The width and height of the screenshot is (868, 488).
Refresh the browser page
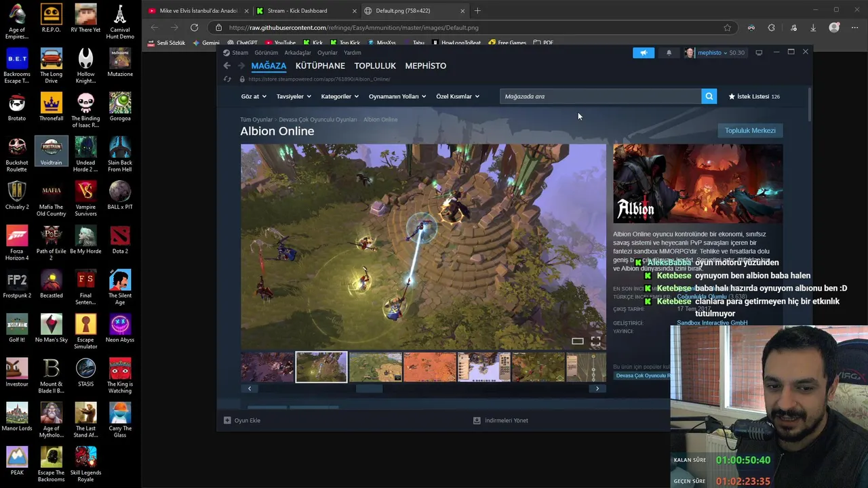click(194, 28)
